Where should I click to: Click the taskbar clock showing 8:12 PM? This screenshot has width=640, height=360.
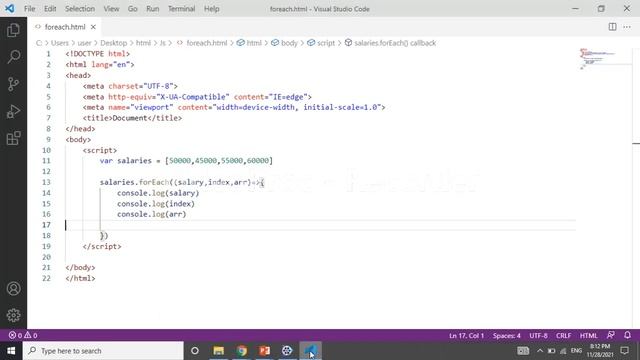[600, 351]
